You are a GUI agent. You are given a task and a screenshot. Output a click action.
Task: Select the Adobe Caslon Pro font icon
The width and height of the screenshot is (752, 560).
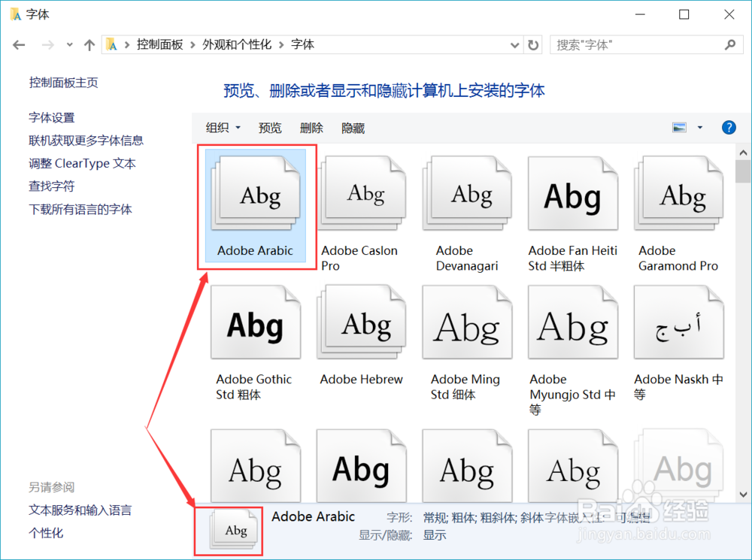coord(362,194)
